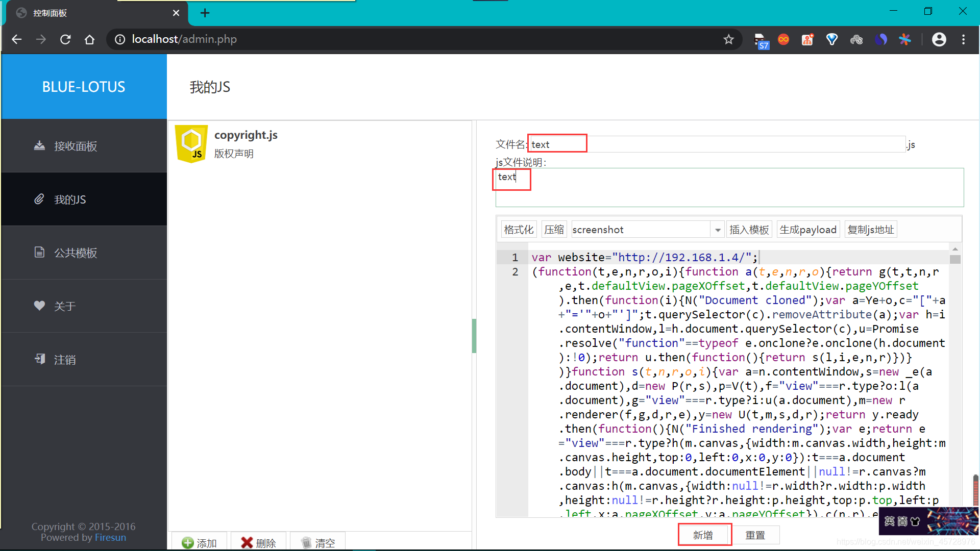Open the Chrome profile avatar icon

point(939,39)
